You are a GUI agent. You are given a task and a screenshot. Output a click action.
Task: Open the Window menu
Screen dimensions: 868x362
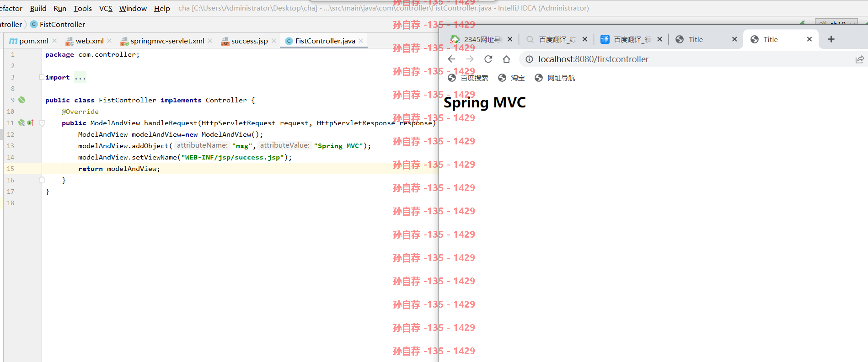tap(133, 8)
